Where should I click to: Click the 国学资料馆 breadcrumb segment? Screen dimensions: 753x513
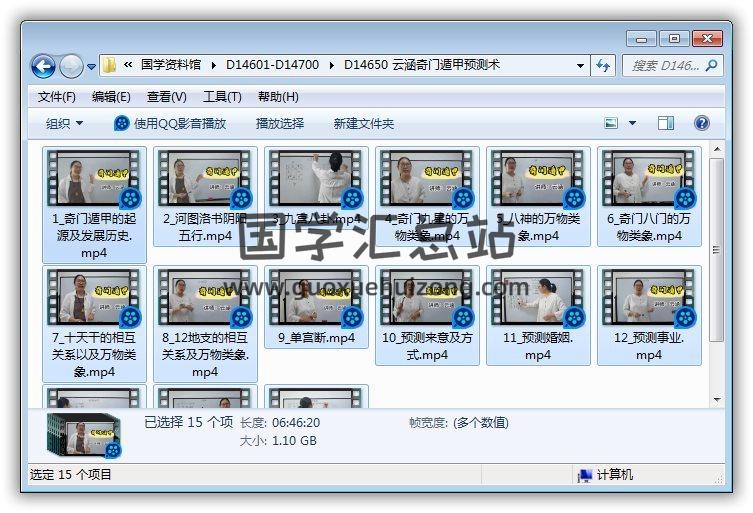pos(172,65)
